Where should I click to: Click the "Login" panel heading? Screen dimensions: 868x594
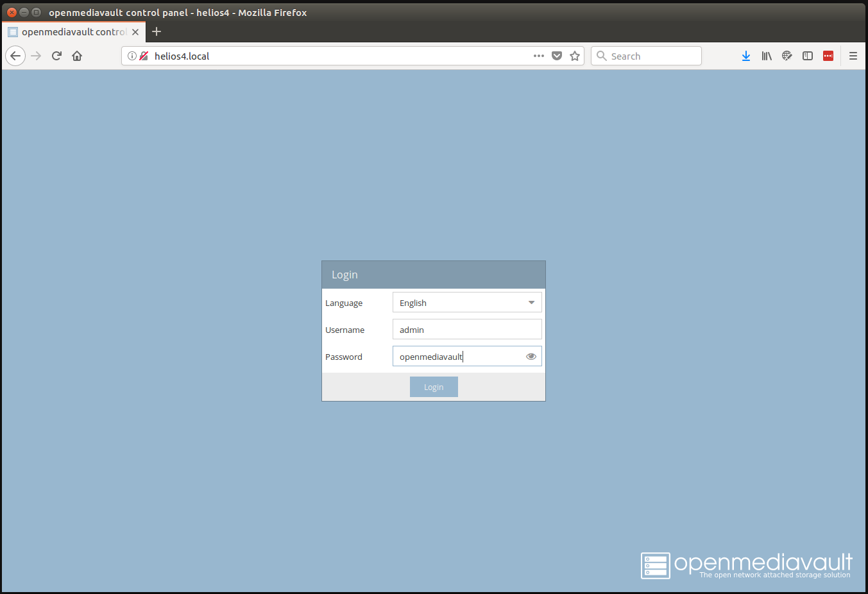[x=345, y=275]
